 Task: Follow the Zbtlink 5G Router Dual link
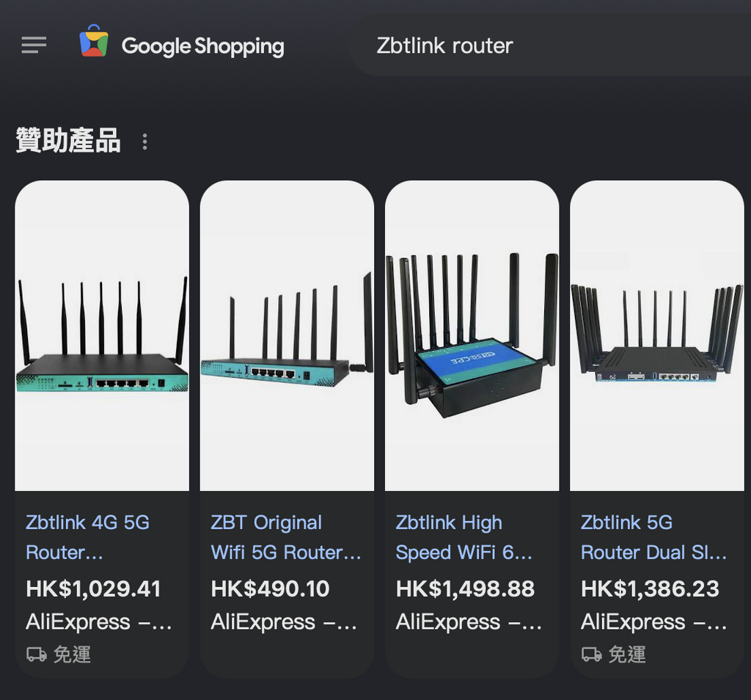click(x=653, y=537)
